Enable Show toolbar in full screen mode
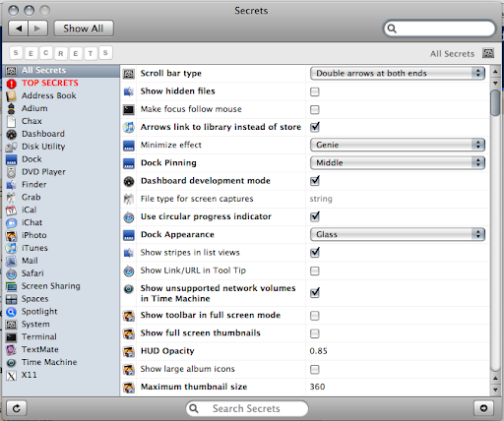504x421 pixels. pos(315,316)
